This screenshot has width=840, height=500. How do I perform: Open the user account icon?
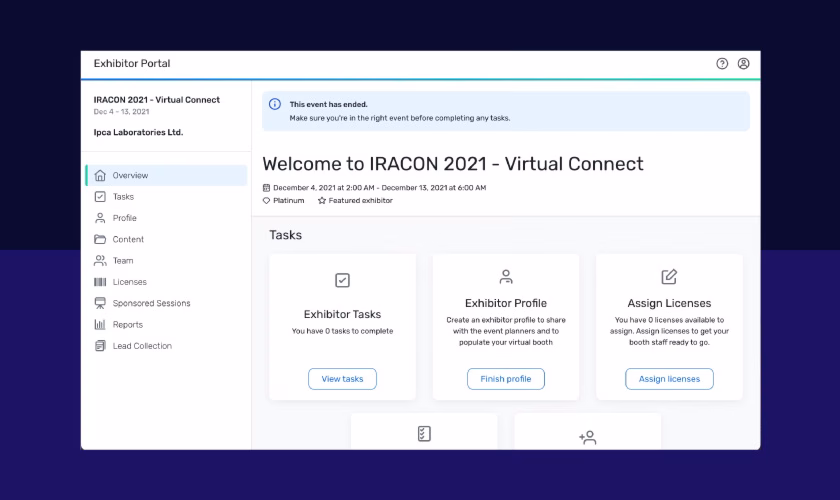pos(744,64)
